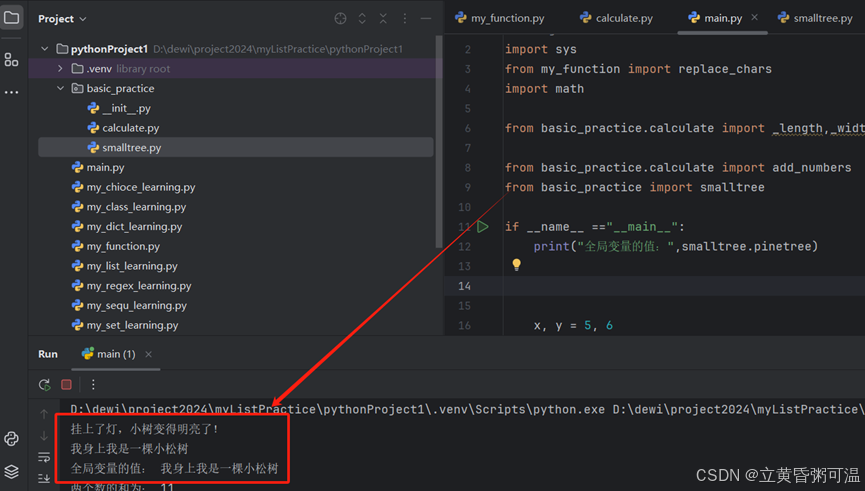Click Select Opened File crosshair icon

click(x=340, y=18)
